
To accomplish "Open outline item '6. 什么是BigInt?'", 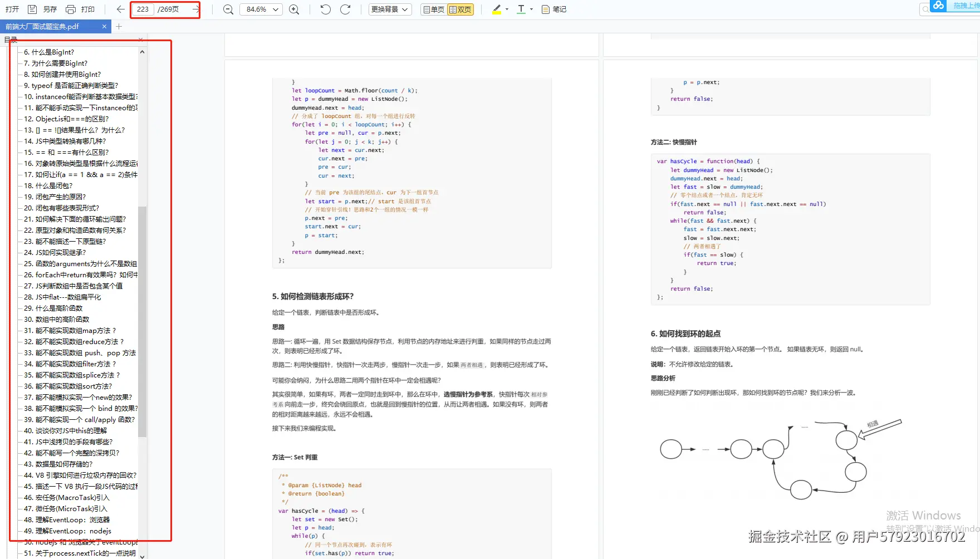I will tap(49, 52).
